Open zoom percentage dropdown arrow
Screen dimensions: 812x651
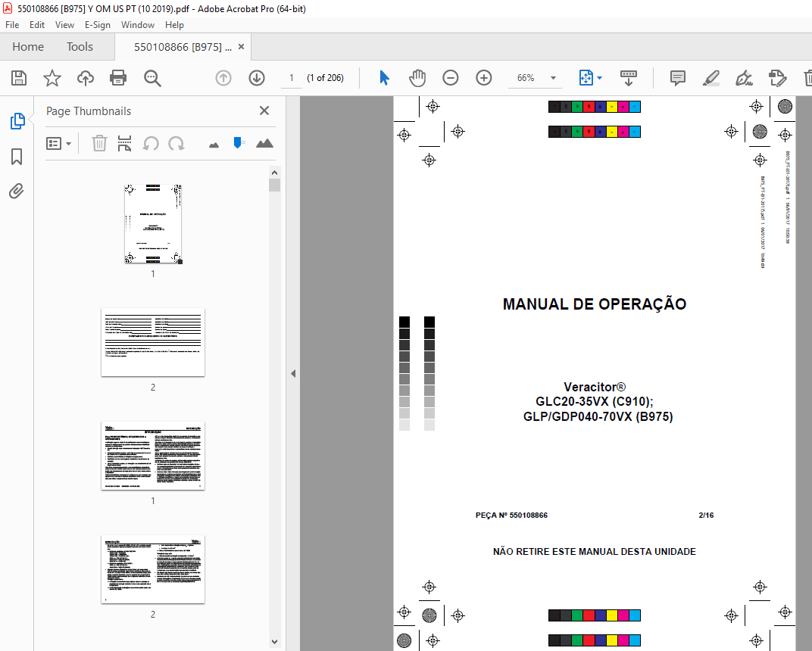pyautogui.click(x=553, y=78)
